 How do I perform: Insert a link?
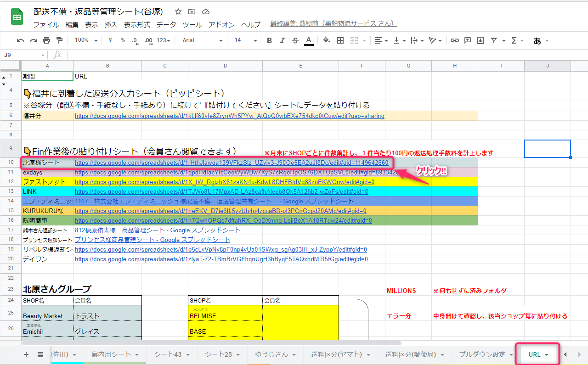tap(454, 40)
